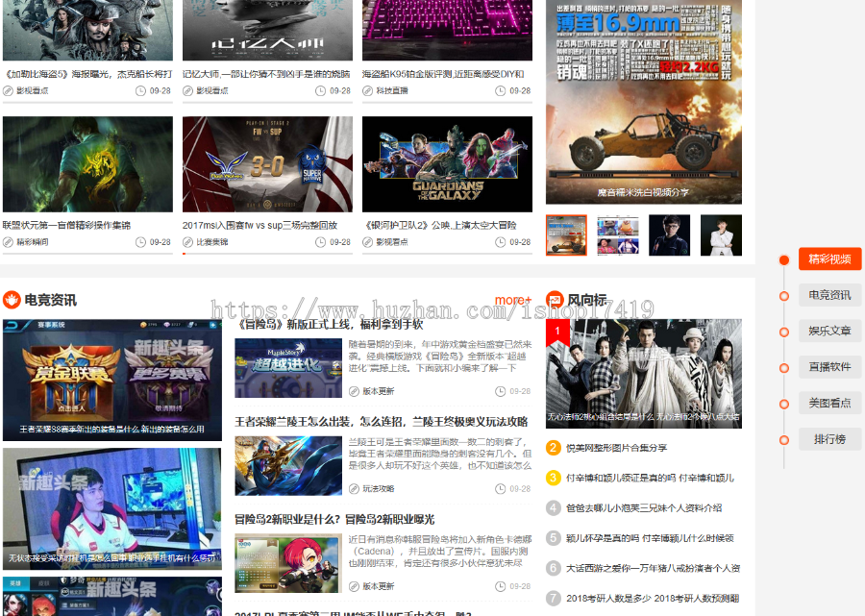Jump to 直播软件 in side navigation
The width and height of the screenshot is (865, 616).
pos(829,367)
